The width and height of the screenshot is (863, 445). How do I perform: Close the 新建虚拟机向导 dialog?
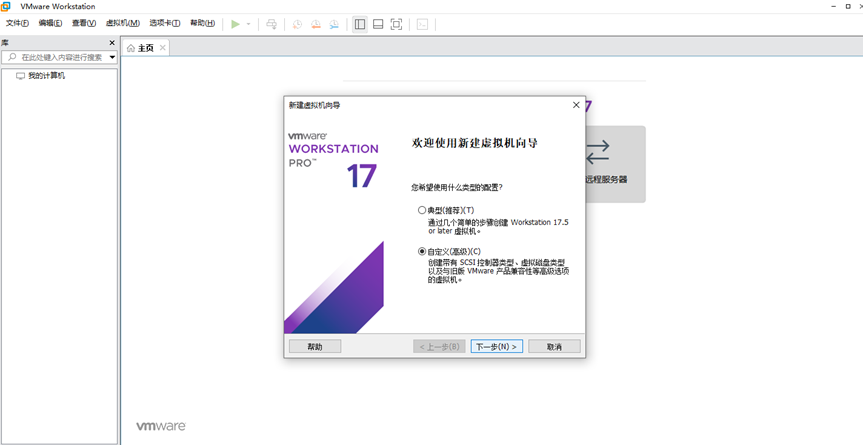tap(576, 105)
